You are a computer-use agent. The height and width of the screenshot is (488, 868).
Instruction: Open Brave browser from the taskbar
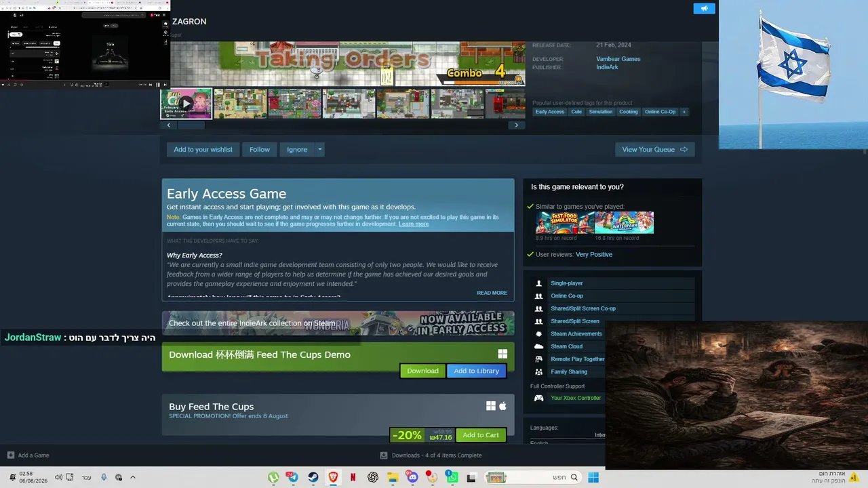pyautogui.click(x=333, y=477)
